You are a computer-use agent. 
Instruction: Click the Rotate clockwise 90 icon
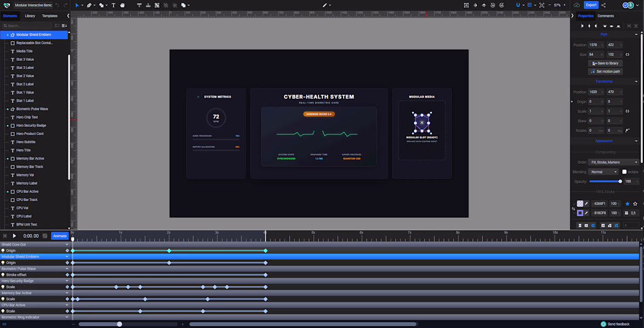pos(502,5)
